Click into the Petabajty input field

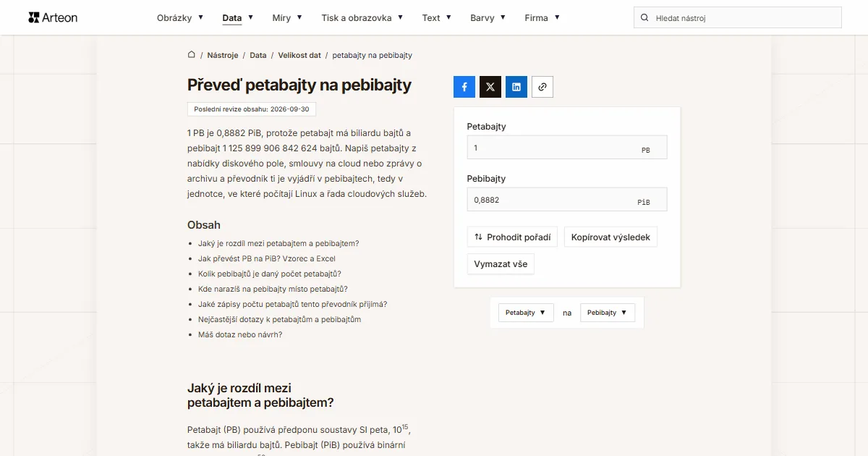567,148
